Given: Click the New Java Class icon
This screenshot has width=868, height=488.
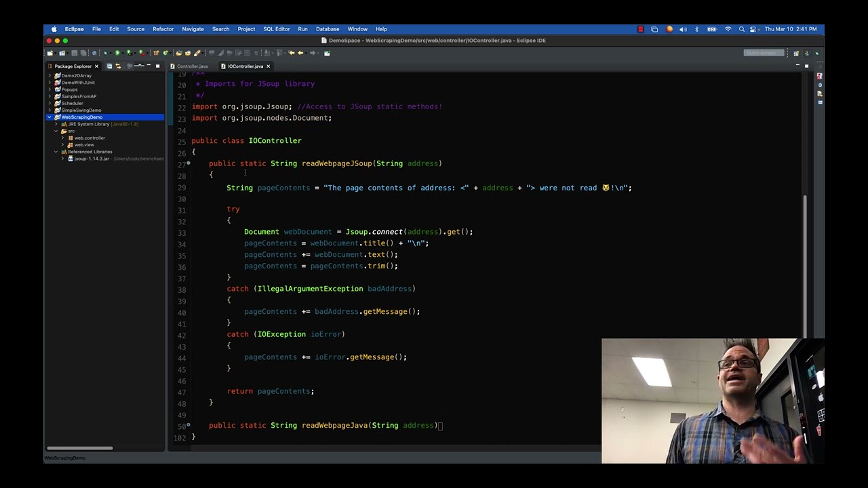Looking at the screenshot, I should [165, 53].
